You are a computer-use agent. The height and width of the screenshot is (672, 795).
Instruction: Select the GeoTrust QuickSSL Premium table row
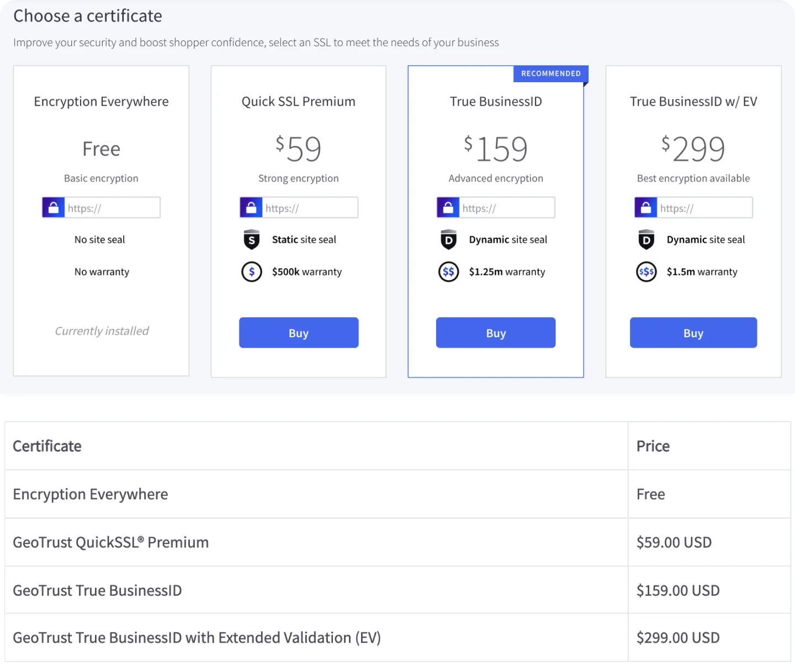(x=316, y=542)
